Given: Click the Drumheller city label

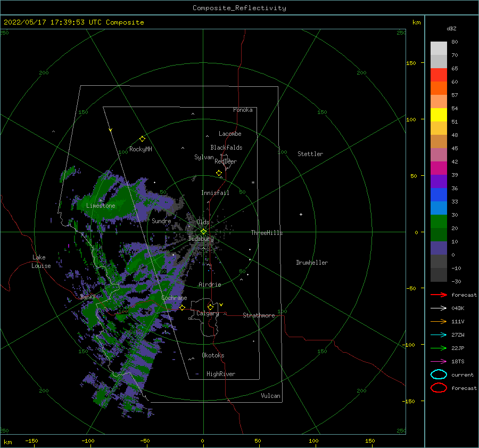Looking at the screenshot, I should coord(312,263).
